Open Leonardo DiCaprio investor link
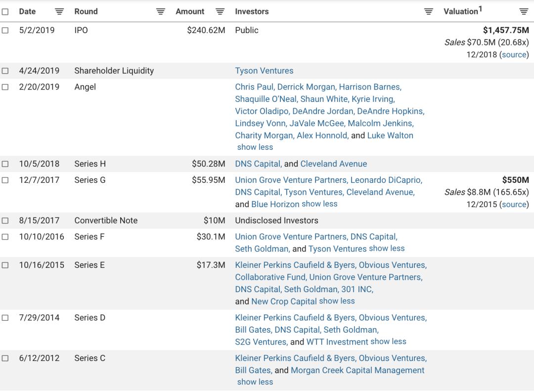 tap(386, 180)
